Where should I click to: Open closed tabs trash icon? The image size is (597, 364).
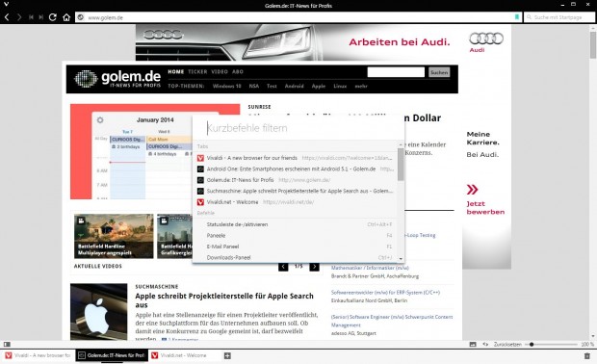[586, 356]
